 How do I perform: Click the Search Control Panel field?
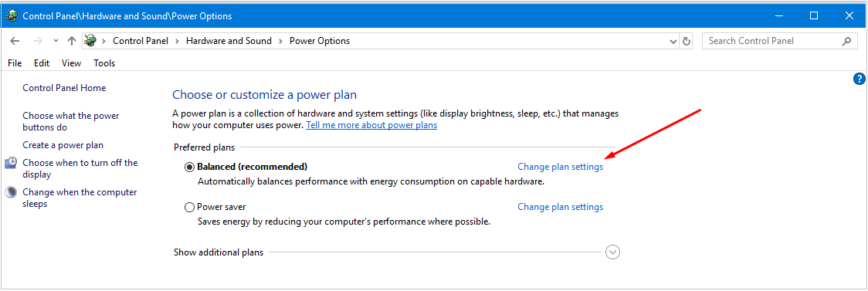[771, 41]
